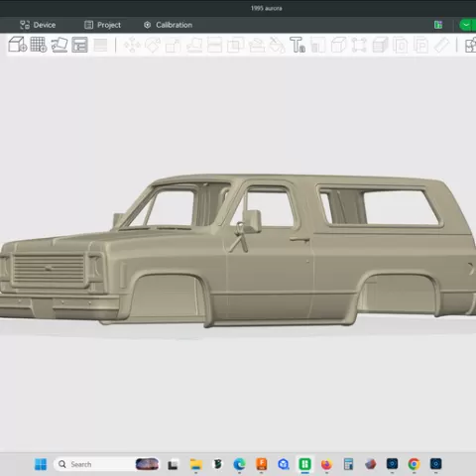This screenshot has width=476, height=476.
Task: Select the Seam painting tool
Action: pyautogui.click(x=277, y=45)
